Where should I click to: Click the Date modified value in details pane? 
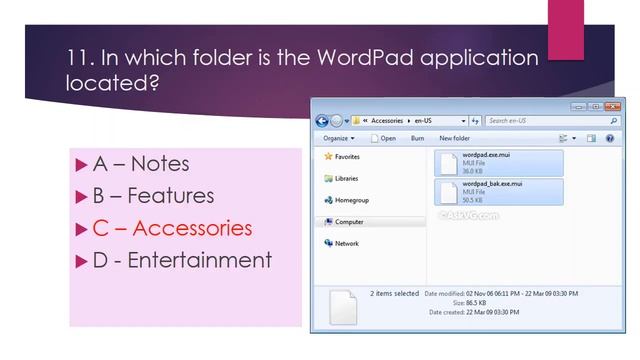(522, 293)
